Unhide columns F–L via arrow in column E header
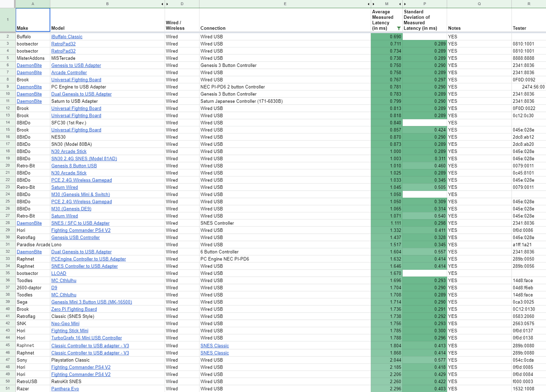Viewport: 546px width, 392px height. click(x=369, y=4)
